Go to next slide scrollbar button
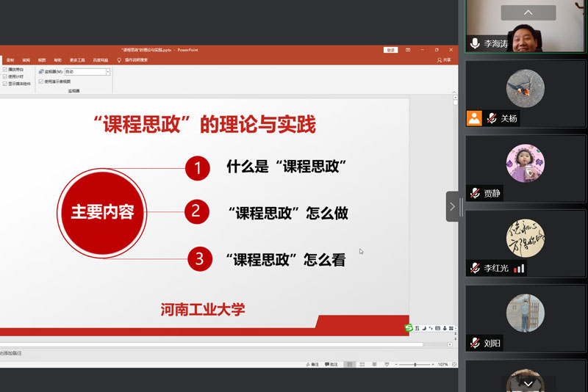The image size is (588, 392). point(455,338)
